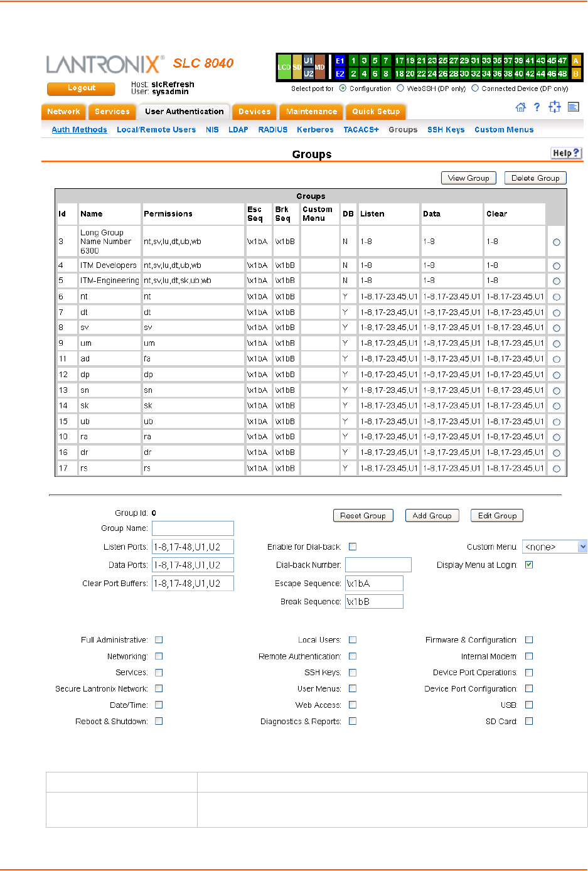Click the LCD port box
This screenshot has height=871, width=588.
[284, 67]
